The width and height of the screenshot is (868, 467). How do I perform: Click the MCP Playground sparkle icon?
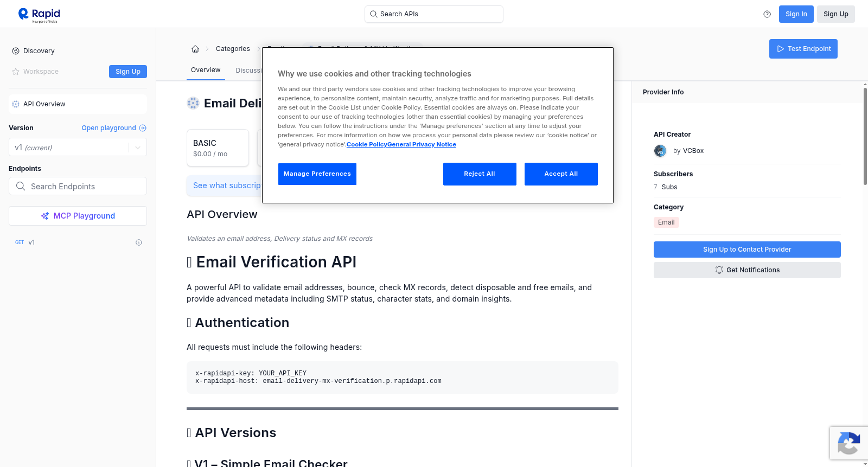(45, 216)
